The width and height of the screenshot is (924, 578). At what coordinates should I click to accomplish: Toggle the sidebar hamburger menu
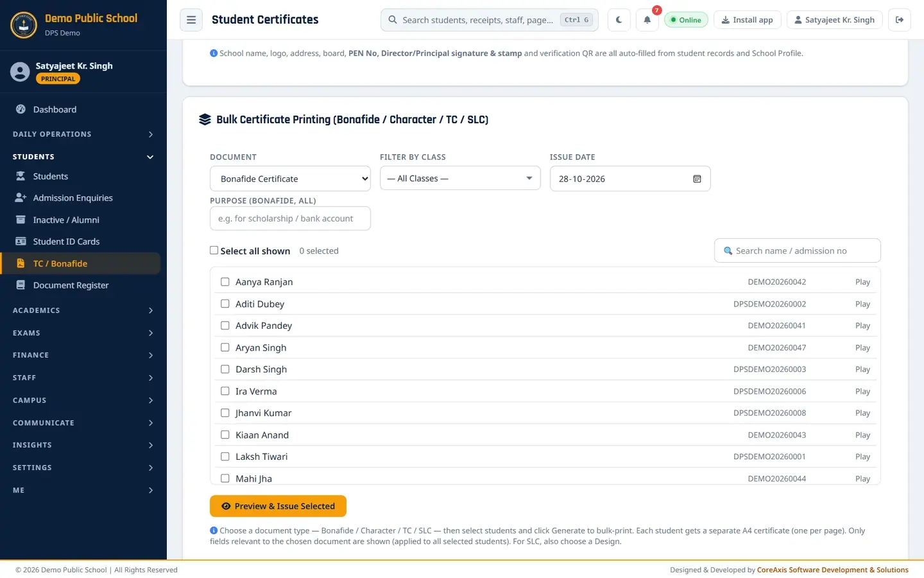point(191,20)
